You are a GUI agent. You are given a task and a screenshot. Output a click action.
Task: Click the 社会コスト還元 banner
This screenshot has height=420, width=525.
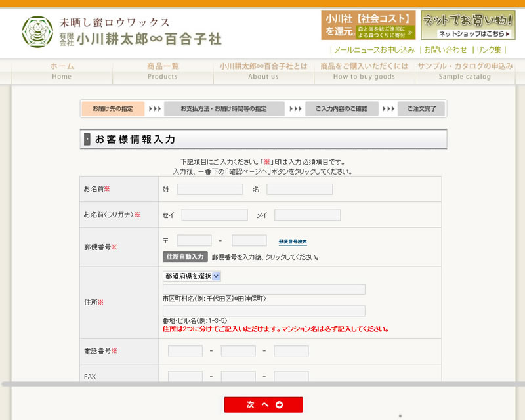click(x=368, y=25)
